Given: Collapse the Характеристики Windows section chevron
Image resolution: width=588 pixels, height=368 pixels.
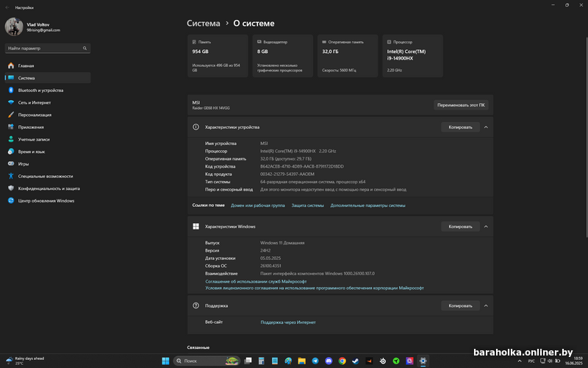Looking at the screenshot, I should 486,227.
